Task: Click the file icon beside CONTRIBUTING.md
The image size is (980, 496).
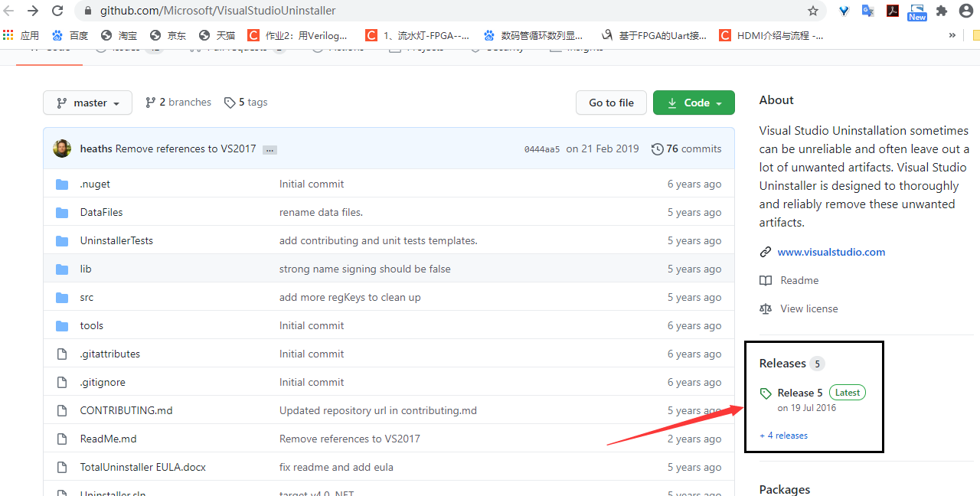Action: click(62, 410)
